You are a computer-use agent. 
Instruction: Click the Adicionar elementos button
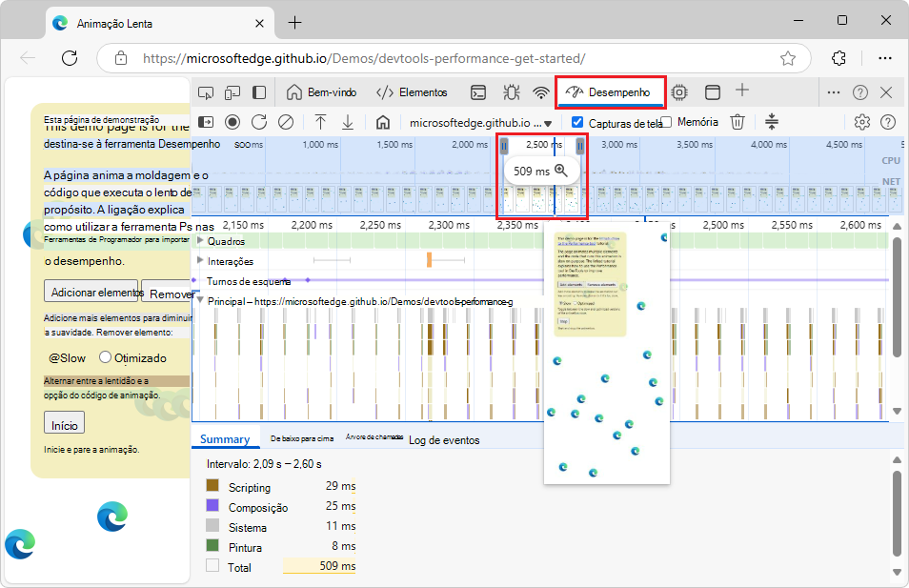(x=91, y=293)
